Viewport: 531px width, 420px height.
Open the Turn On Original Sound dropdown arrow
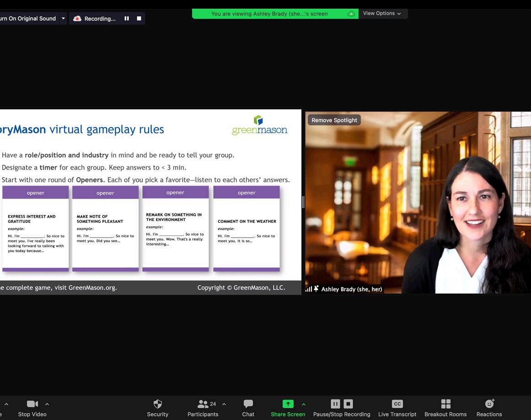63,18
